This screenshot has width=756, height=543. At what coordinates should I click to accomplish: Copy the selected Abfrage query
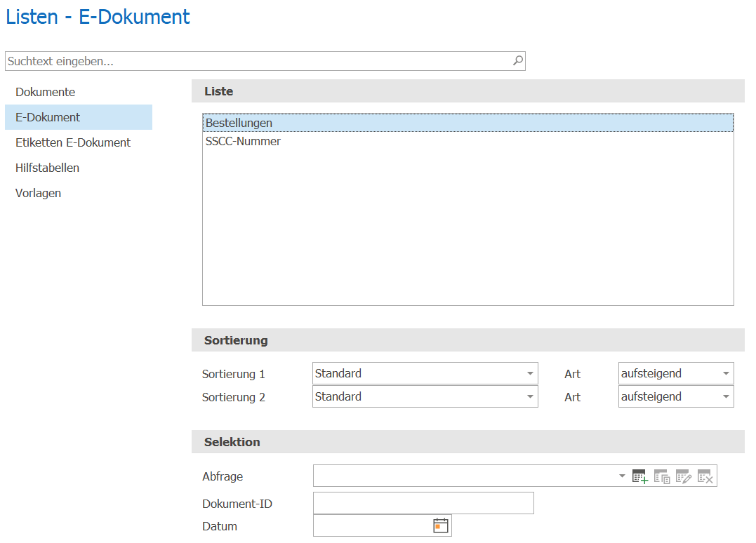(x=662, y=476)
